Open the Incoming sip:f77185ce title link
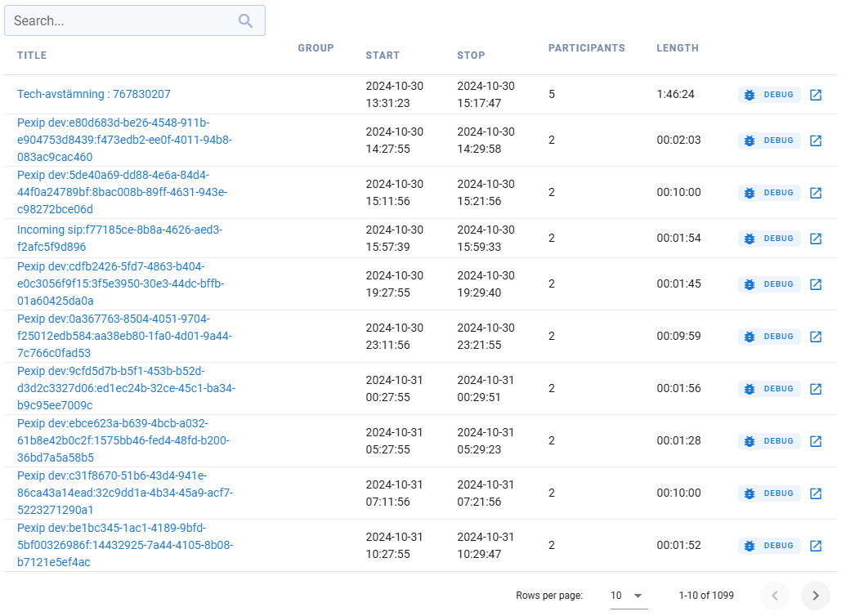The height and width of the screenshot is (616, 855). coord(120,239)
